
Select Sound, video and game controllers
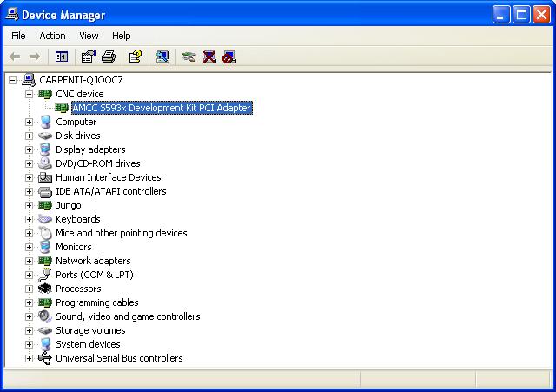pyautogui.click(x=128, y=316)
